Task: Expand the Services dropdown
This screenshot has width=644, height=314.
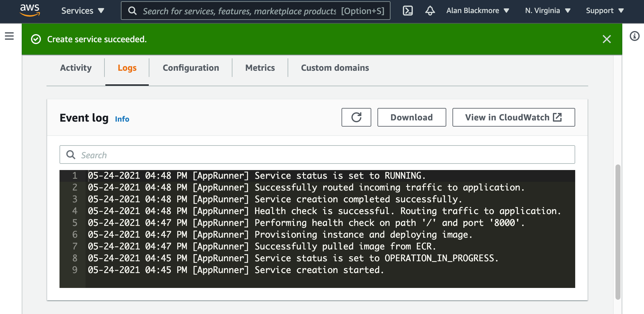Action: pos(82,11)
